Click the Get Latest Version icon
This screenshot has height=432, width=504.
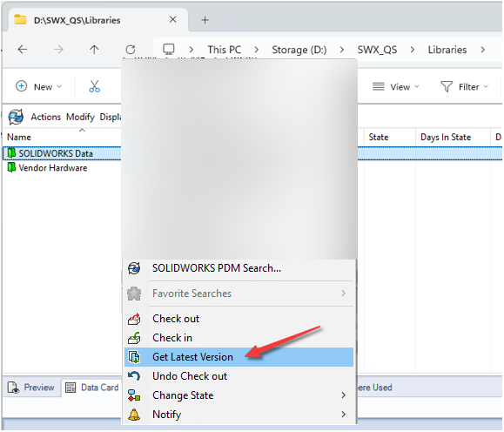click(134, 357)
